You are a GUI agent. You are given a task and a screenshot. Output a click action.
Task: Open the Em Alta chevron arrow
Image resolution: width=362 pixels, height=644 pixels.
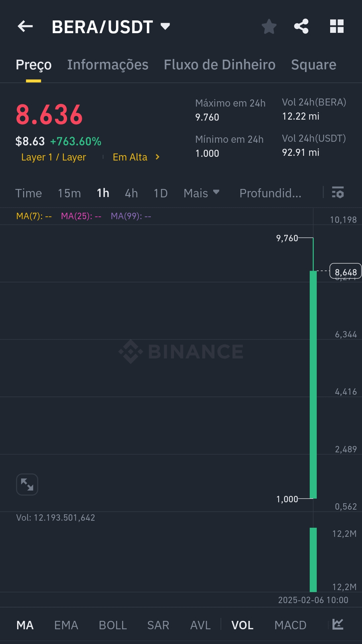tap(158, 157)
